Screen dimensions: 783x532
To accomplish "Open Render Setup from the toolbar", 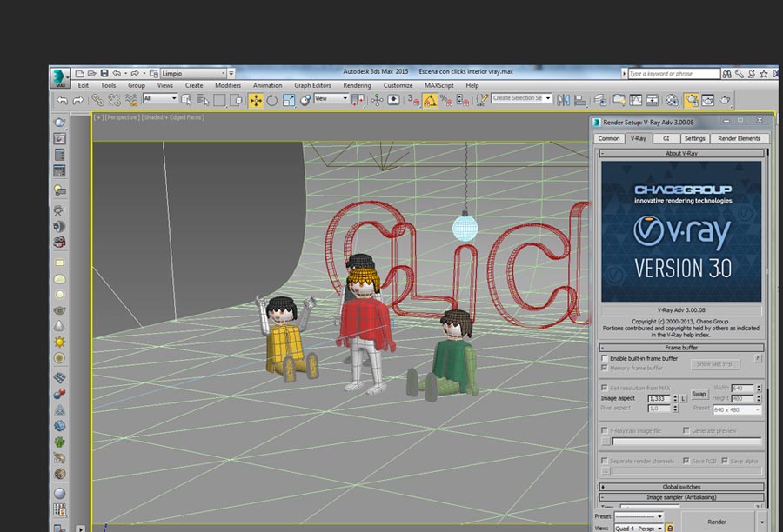I will tap(692, 100).
